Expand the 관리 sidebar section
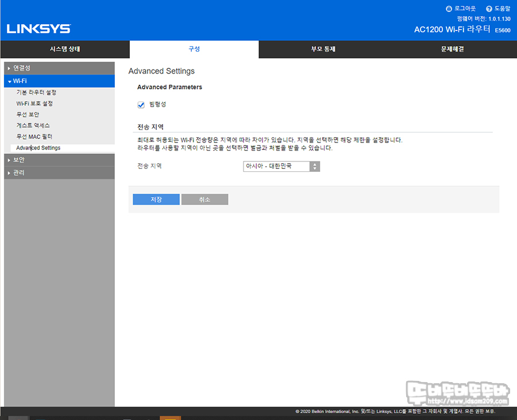The image size is (517, 420). coord(59,173)
